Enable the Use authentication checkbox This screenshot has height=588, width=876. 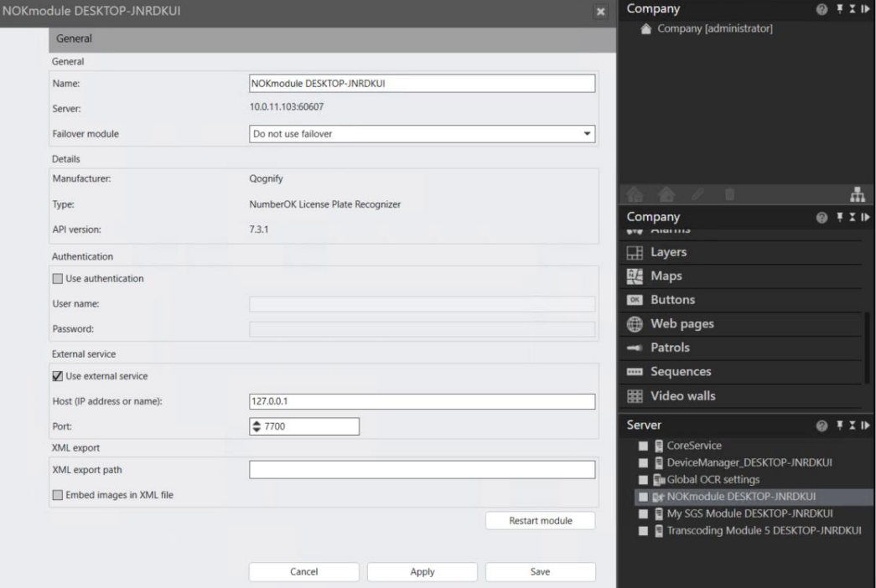pyautogui.click(x=58, y=279)
